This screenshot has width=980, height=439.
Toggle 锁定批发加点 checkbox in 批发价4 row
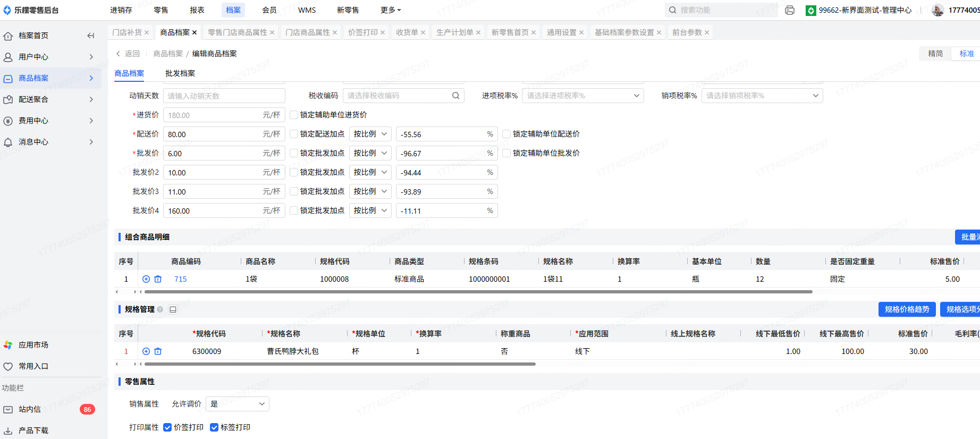click(x=294, y=210)
